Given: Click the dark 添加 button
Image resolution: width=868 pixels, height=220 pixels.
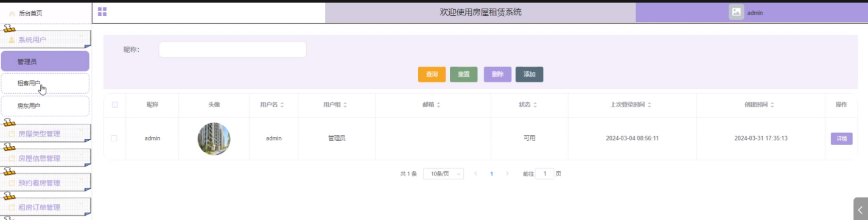Looking at the screenshot, I should pyautogui.click(x=530, y=74).
